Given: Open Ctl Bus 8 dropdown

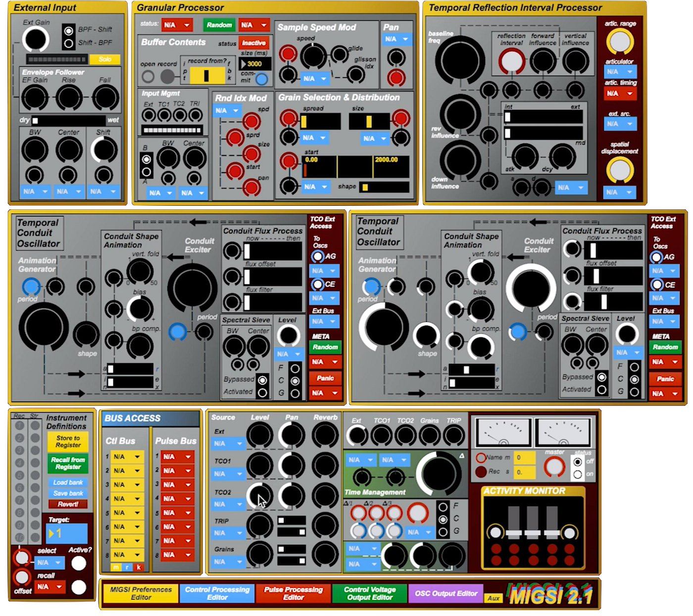Looking at the screenshot, I should 127,555.
